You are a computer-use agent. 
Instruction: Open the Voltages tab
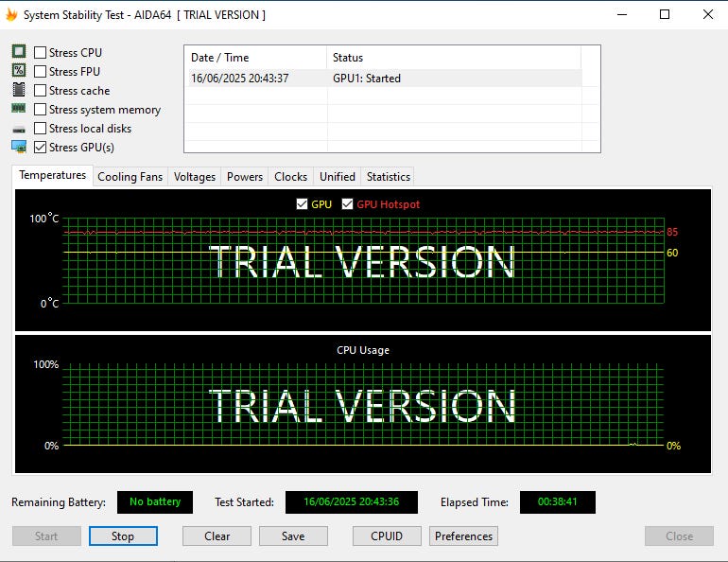coord(195,177)
